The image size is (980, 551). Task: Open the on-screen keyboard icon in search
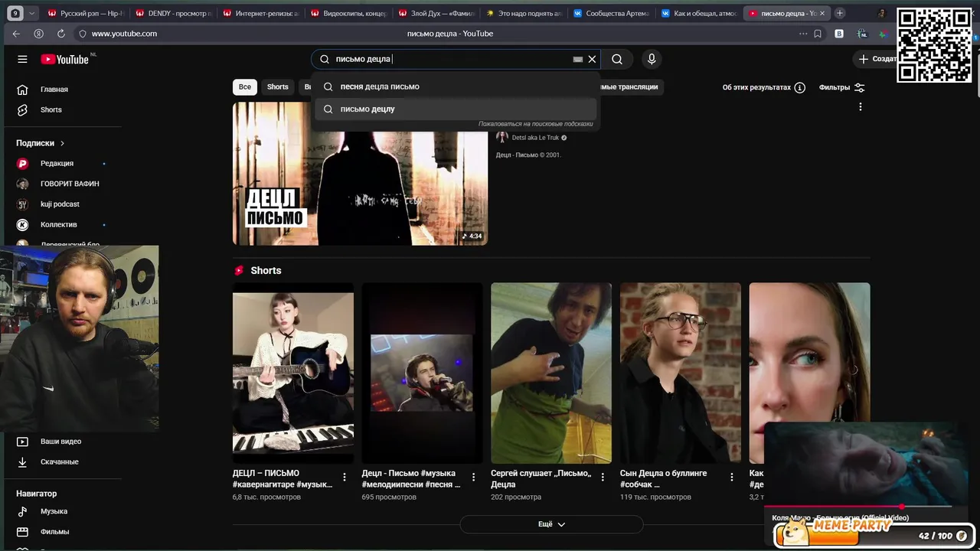tap(578, 59)
